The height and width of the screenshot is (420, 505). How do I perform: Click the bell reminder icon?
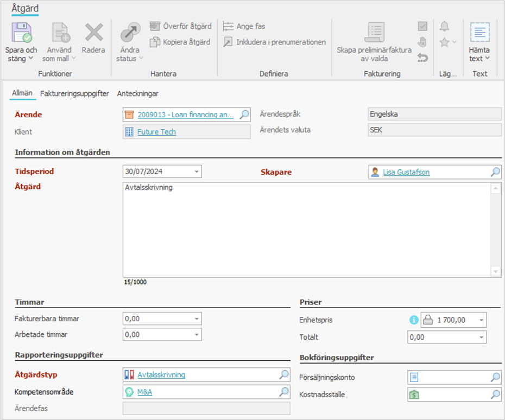pos(444,26)
